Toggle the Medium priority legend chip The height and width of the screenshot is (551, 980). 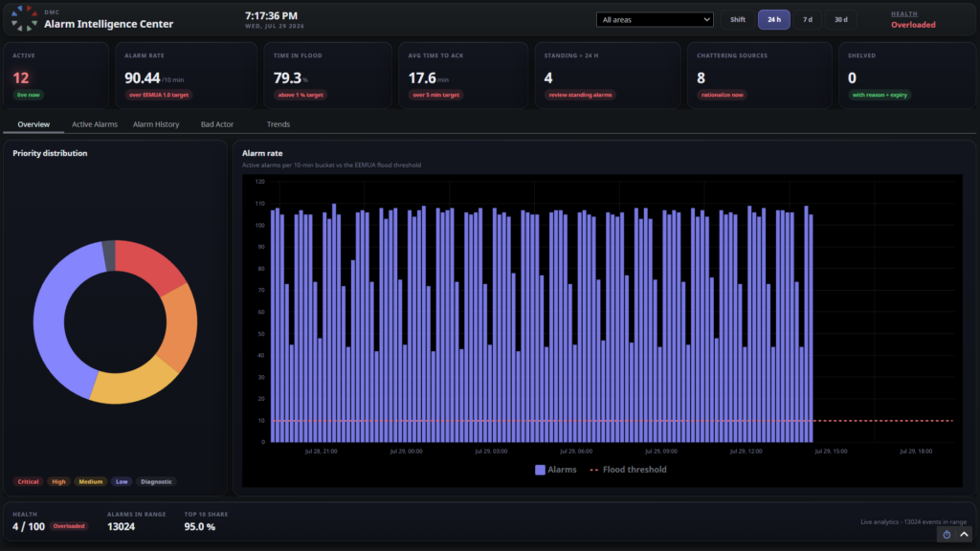(x=91, y=482)
